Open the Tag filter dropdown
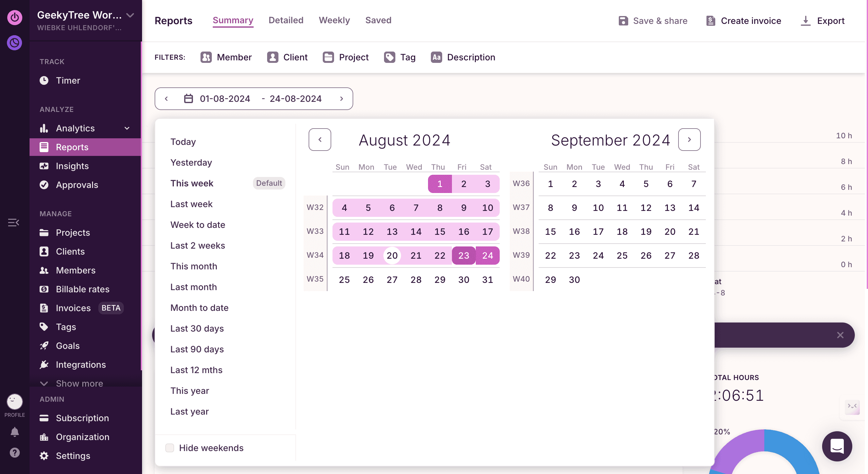868x474 pixels. click(400, 57)
